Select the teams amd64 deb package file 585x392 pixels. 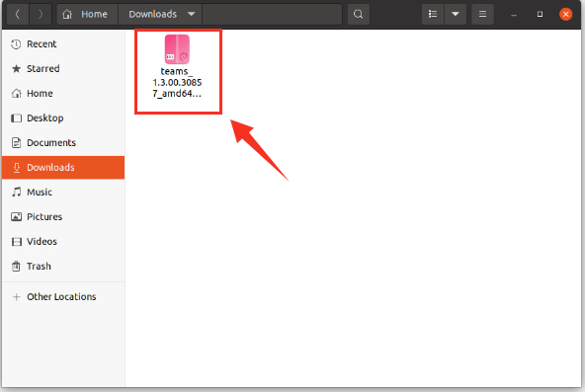point(178,66)
